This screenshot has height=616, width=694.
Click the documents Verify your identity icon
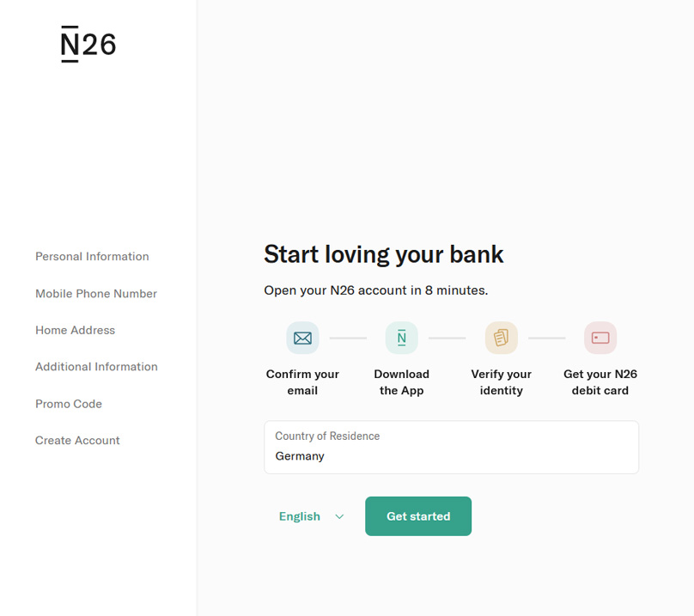pos(501,338)
